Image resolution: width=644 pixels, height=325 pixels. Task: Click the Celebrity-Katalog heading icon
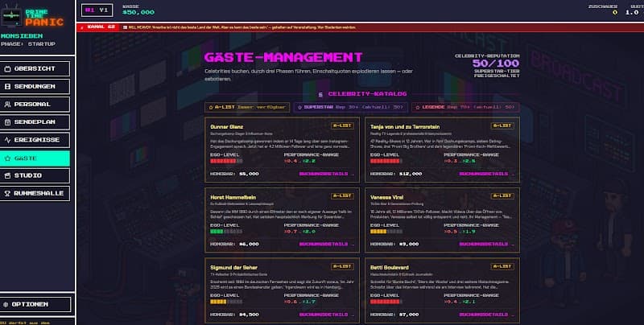(x=320, y=94)
